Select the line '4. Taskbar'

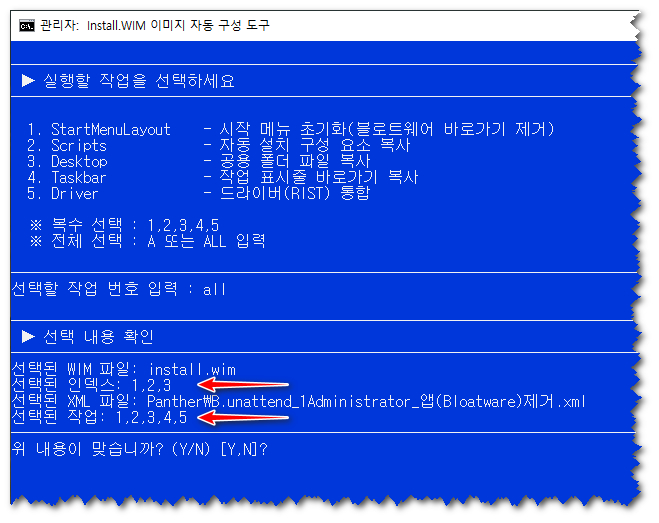[66, 177]
